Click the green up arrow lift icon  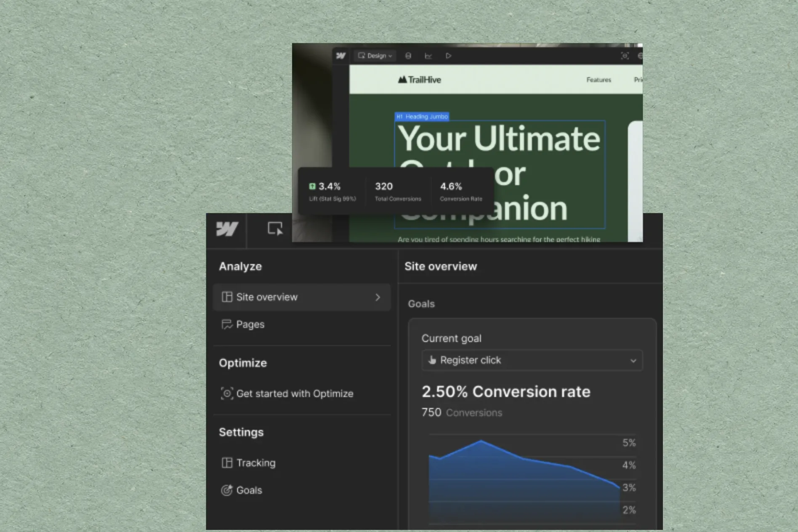click(x=312, y=186)
